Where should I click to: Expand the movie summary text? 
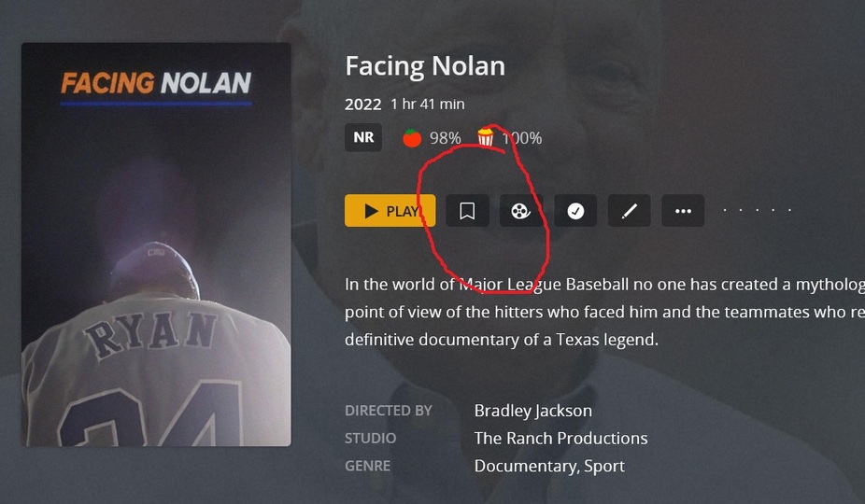(604, 312)
